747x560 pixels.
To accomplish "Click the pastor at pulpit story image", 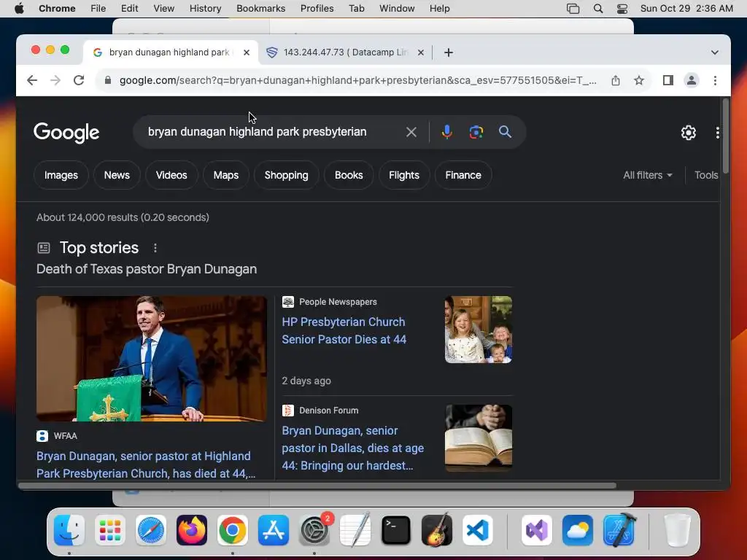I will click(152, 359).
